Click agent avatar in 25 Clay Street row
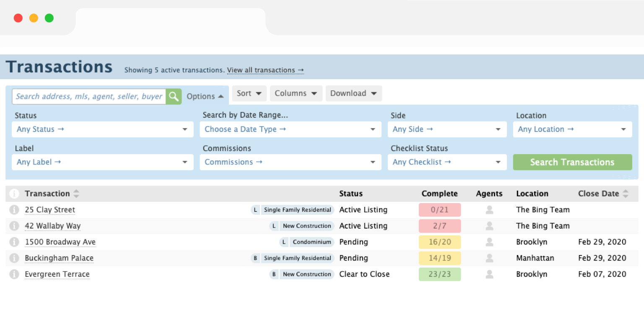This screenshot has height=335, width=644. (x=489, y=210)
